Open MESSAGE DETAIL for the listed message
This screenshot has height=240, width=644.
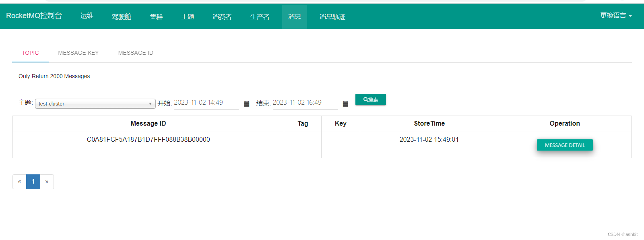(565, 145)
